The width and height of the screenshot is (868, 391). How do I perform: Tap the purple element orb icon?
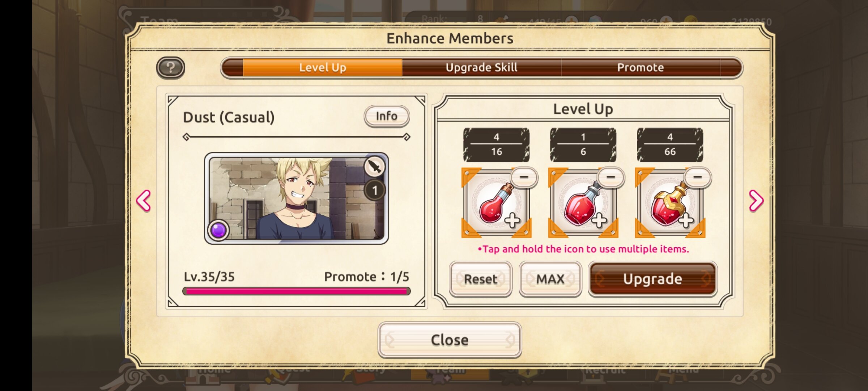[x=218, y=230]
